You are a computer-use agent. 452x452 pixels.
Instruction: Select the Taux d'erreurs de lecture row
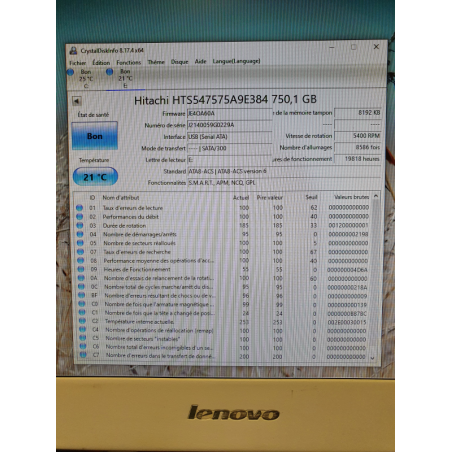[223, 208]
